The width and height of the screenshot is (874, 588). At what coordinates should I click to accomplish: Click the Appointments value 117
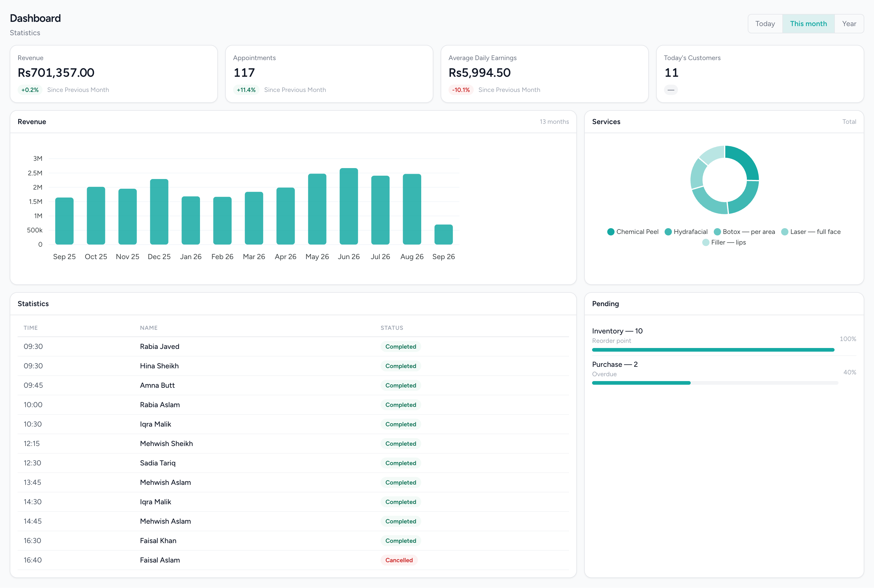tap(244, 73)
